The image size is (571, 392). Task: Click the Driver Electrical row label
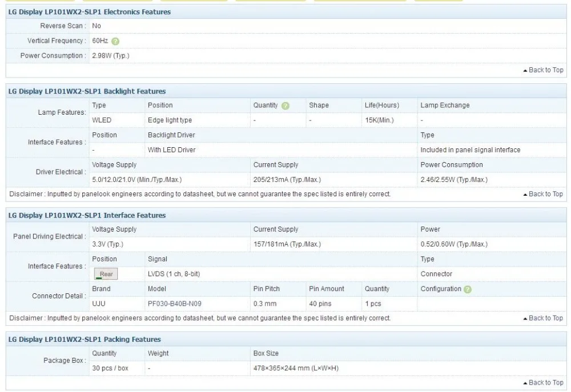pos(61,172)
